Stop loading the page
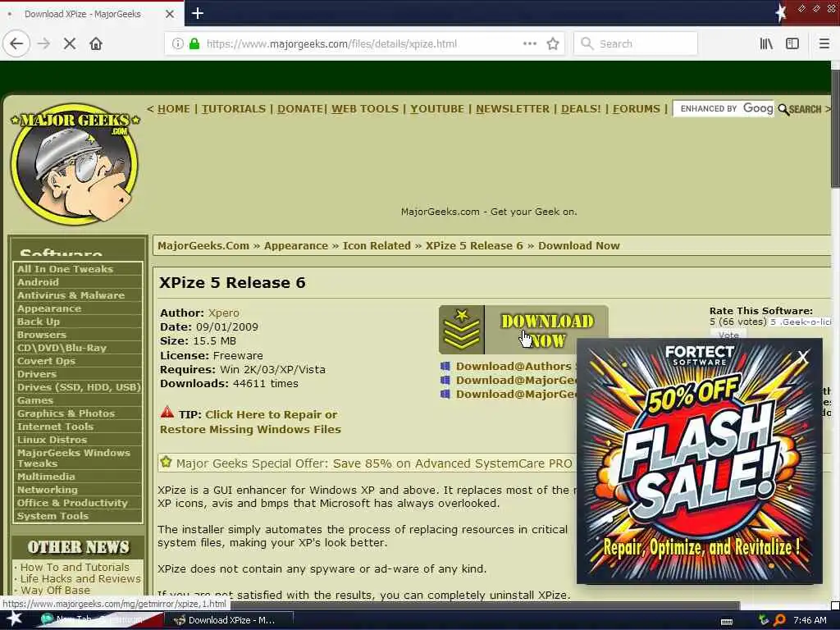The image size is (840, 630). (x=70, y=43)
